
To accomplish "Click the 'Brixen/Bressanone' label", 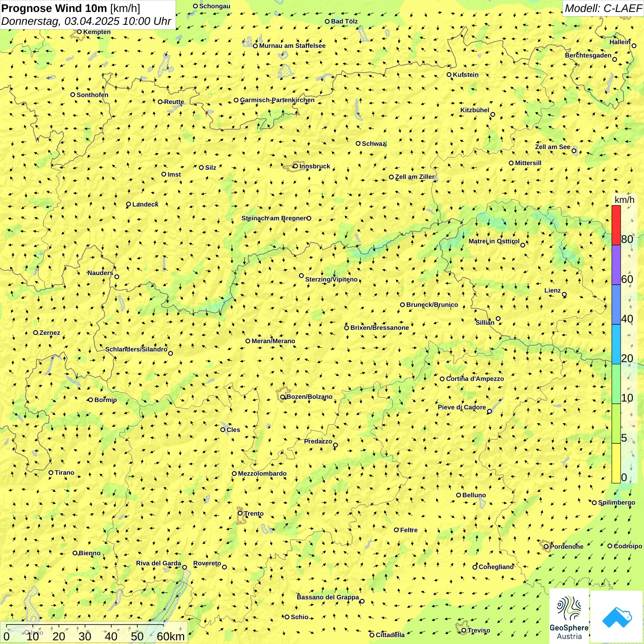I will click(379, 328).
